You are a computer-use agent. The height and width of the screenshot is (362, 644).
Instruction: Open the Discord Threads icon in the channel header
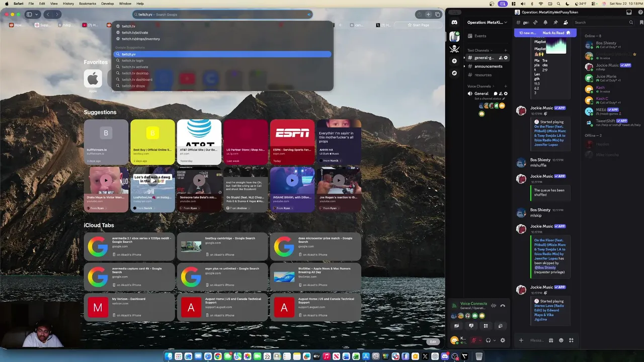(x=535, y=22)
